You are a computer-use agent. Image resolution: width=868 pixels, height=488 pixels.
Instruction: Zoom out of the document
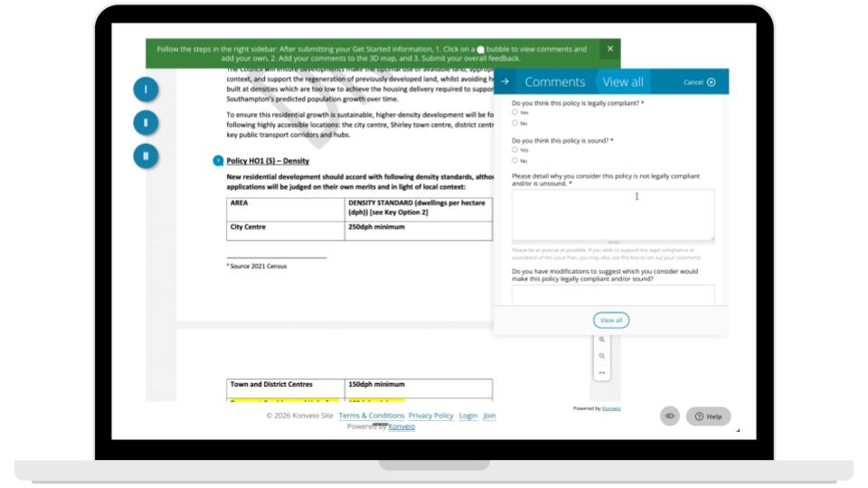[602, 356]
